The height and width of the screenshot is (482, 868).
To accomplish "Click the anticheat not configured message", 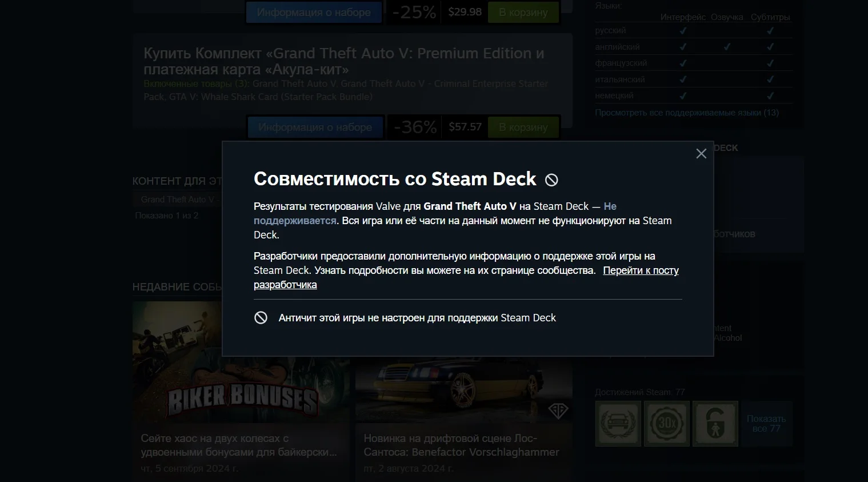I will (417, 318).
